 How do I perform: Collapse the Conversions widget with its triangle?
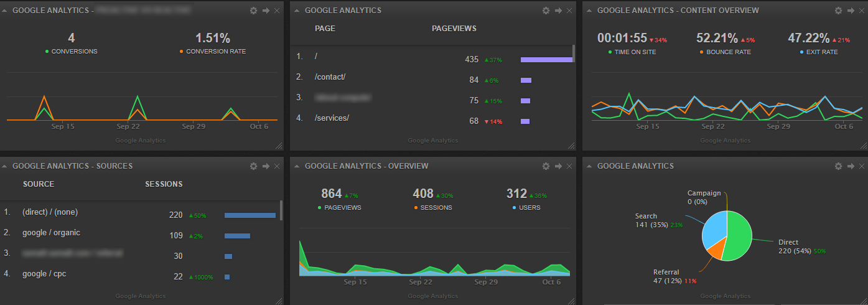(x=5, y=11)
